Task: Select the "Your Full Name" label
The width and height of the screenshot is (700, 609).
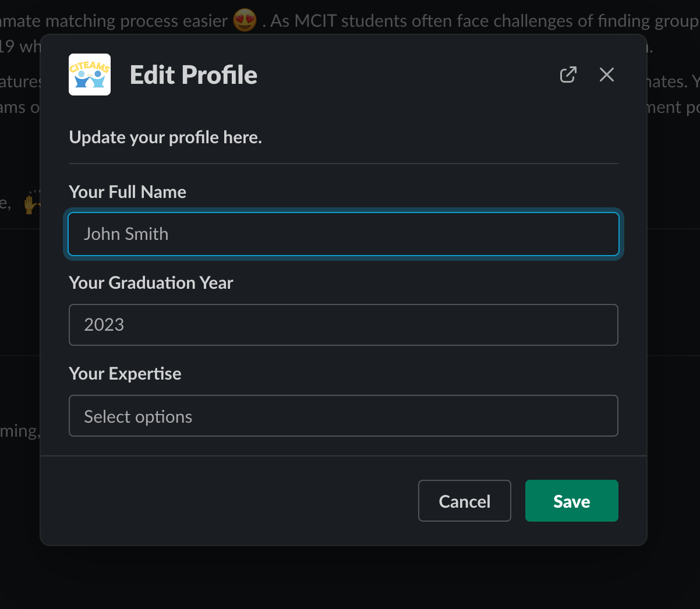Action: 128,192
